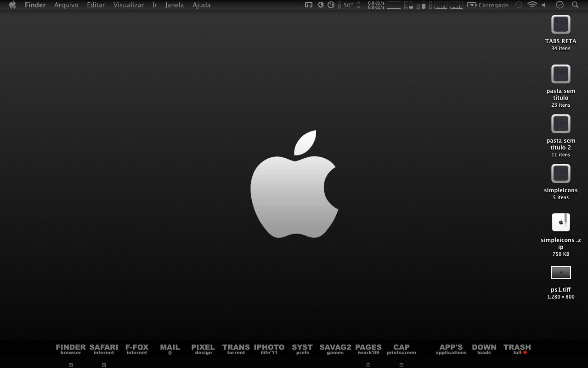Open the Apple menu

(12, 5)
